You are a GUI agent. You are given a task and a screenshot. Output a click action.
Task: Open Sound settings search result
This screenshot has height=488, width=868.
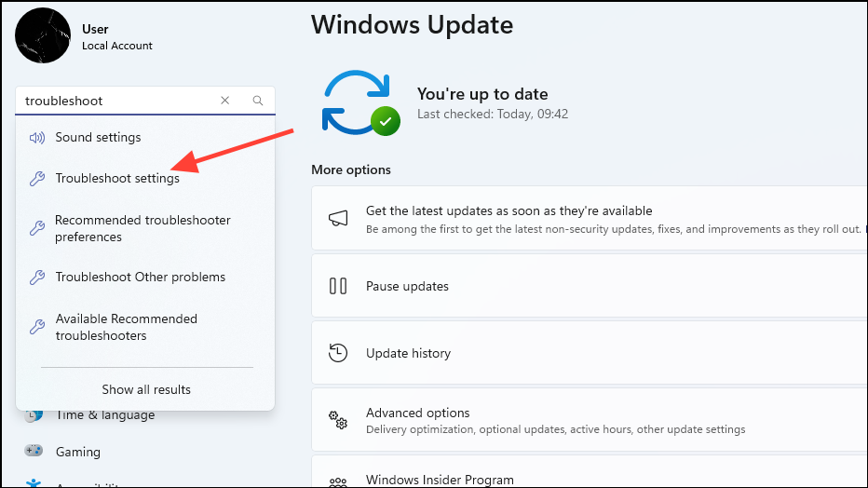(145, 137)
